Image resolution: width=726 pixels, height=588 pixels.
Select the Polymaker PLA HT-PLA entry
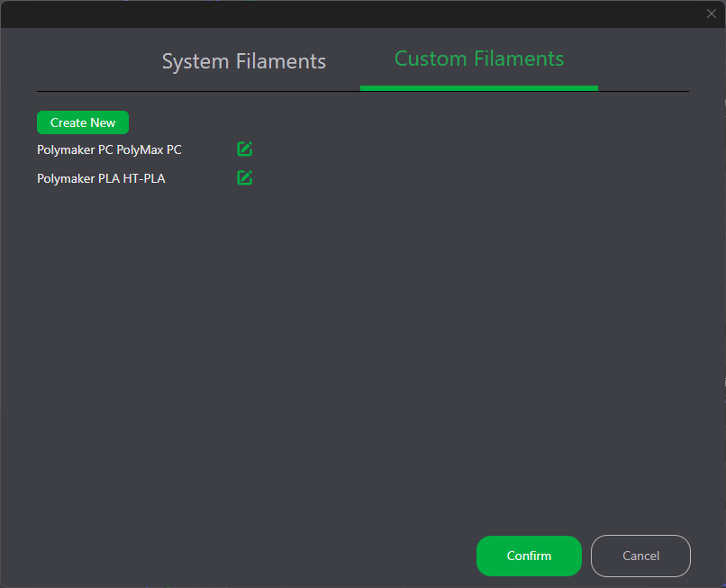[101, 178]
